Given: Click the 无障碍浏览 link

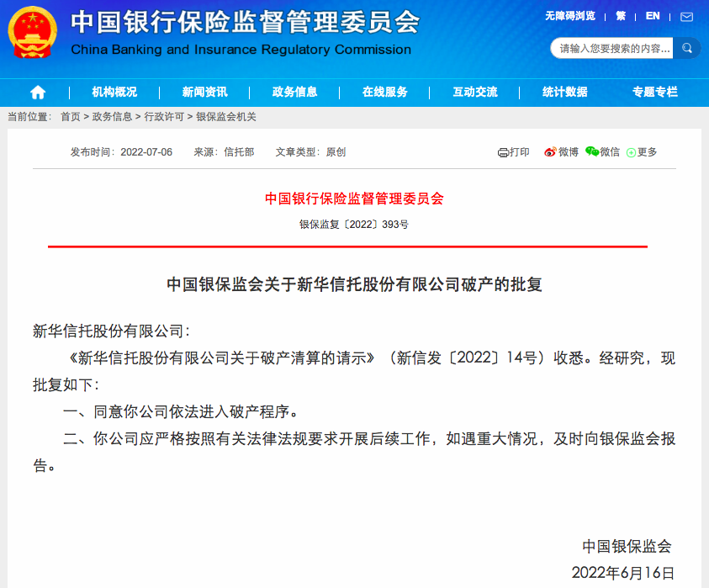Looking at the screenshot, I should click(x=570, y=16).
